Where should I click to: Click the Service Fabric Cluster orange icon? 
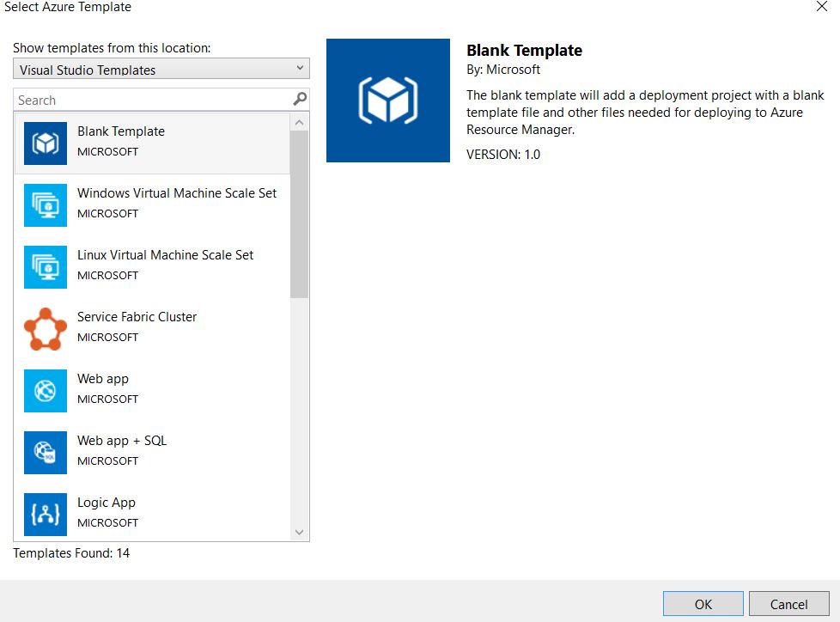tap(46, 329)
